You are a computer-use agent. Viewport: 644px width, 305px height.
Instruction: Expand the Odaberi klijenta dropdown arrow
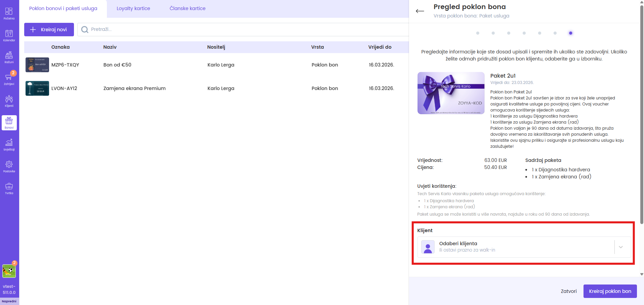621,247
